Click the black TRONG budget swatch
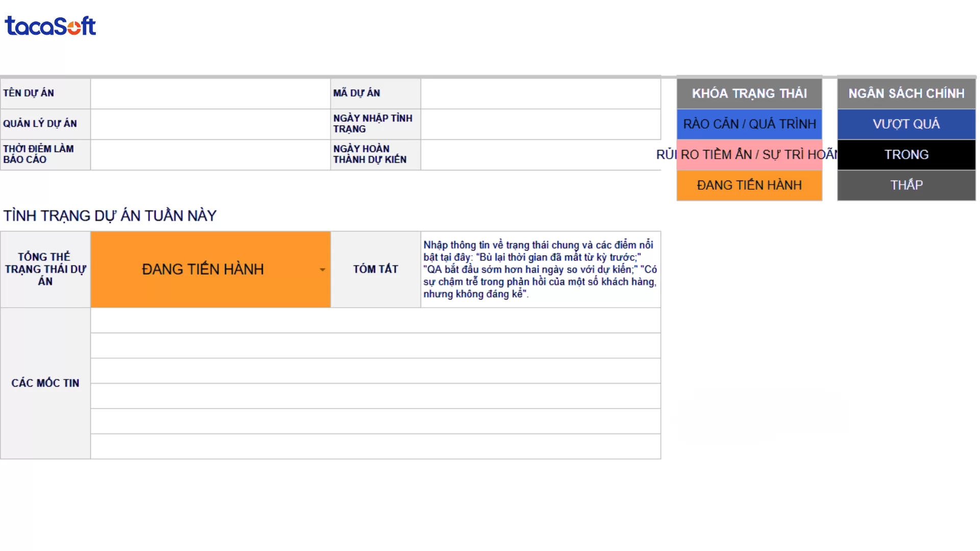This screenshot has width=980, height=551. [x=906, y=155]
